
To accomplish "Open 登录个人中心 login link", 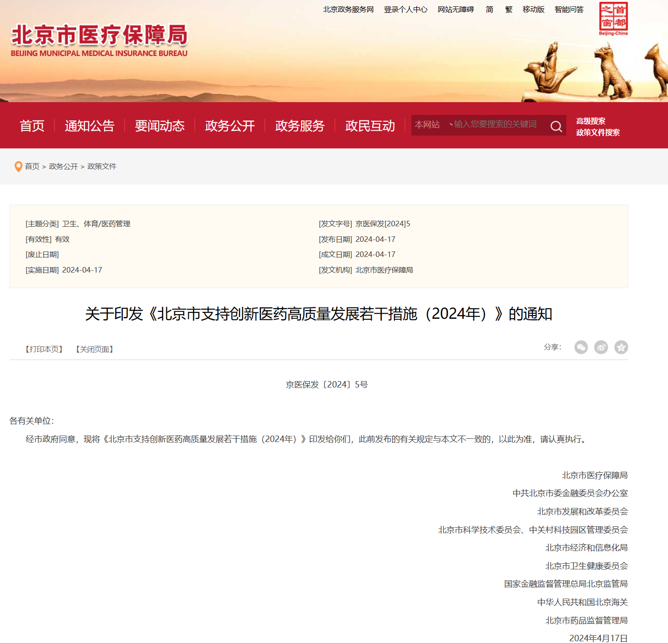I will [405, 10].
